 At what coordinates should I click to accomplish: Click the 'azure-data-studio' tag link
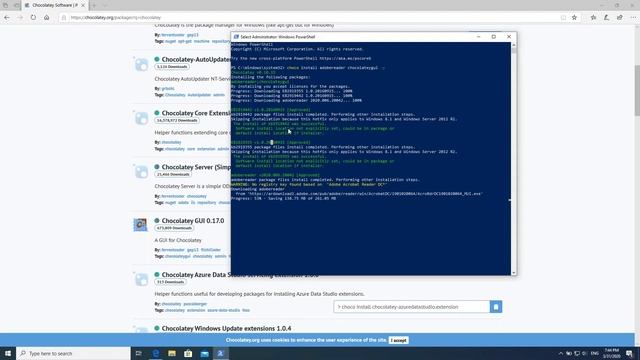click(x=224, y=311)
